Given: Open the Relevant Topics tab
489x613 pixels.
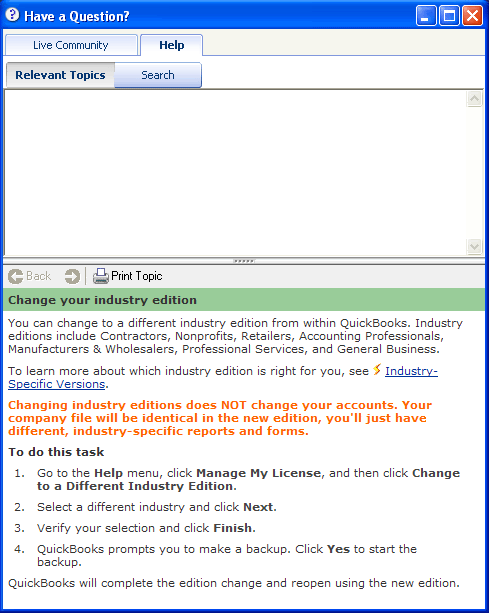Looking at the screenshot, I should [x=60, y=75].
